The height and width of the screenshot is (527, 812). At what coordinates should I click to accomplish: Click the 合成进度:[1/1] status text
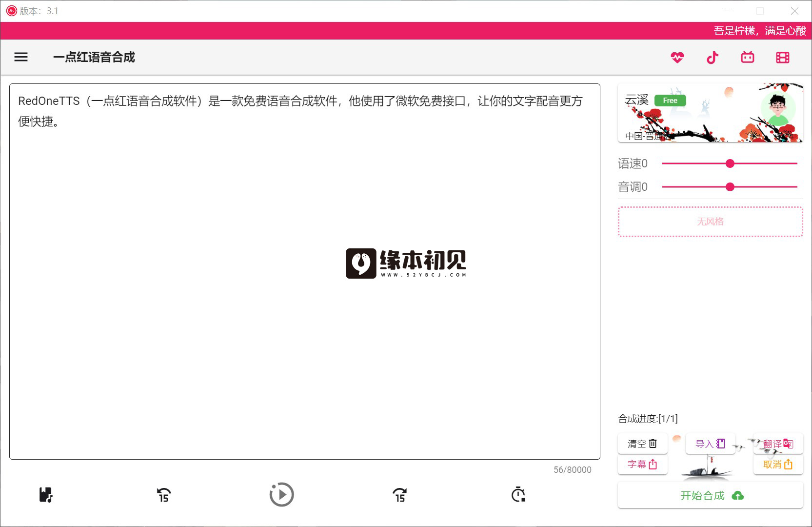pos(648,419)
